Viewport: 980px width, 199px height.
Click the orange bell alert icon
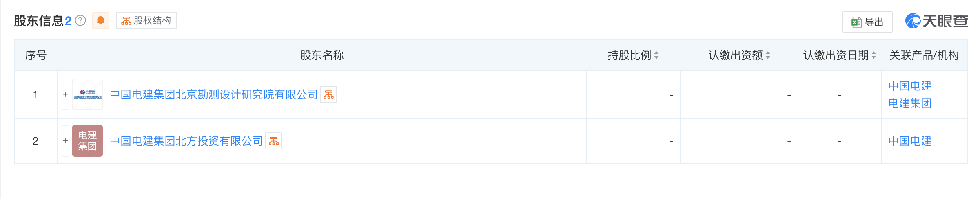100,20
